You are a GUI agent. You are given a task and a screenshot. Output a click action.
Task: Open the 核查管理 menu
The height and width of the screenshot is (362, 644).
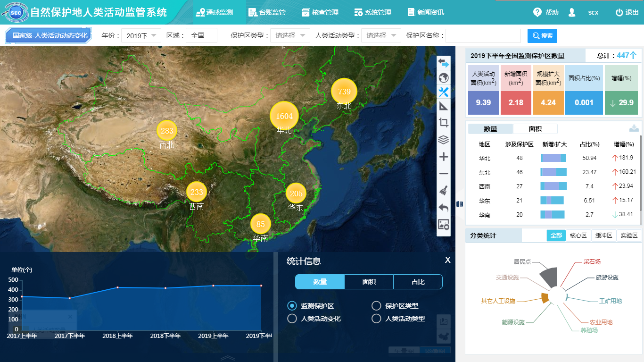pyautogui.click(x=320, y=12)
